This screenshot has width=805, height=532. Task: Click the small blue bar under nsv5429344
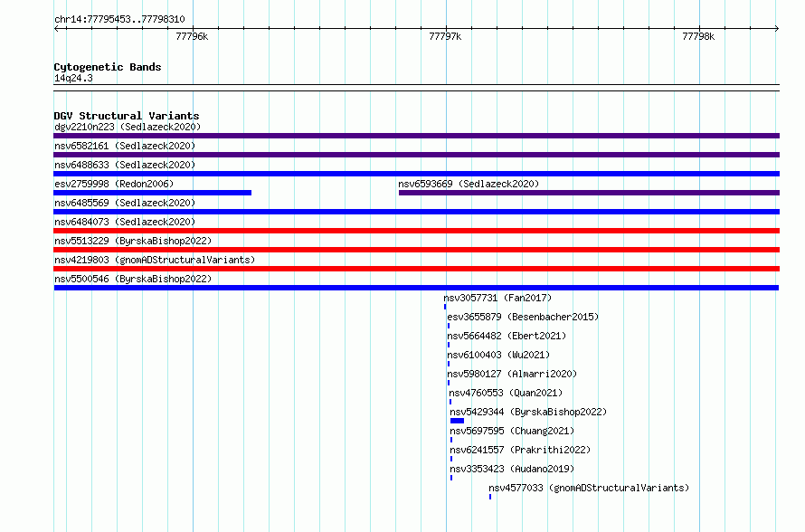457,421
